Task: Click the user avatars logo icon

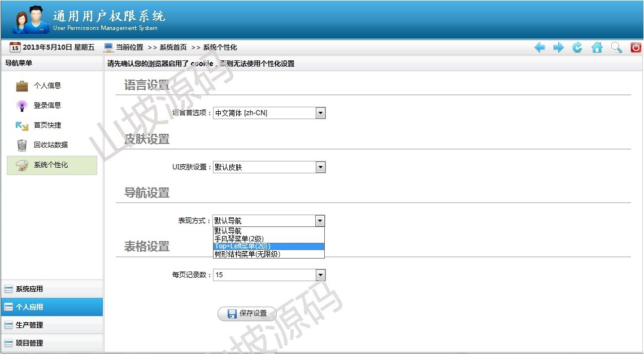Action: [x=31, y=20]
